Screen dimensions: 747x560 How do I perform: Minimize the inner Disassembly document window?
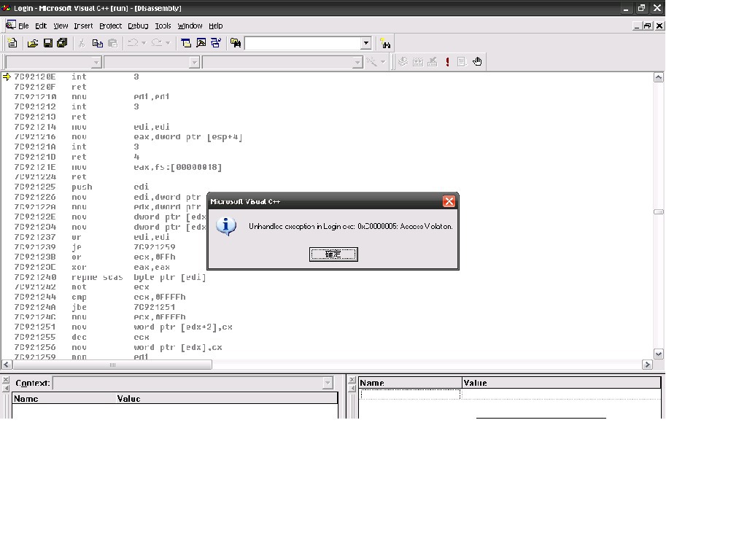pyautogui.click(x=637, y=26)
